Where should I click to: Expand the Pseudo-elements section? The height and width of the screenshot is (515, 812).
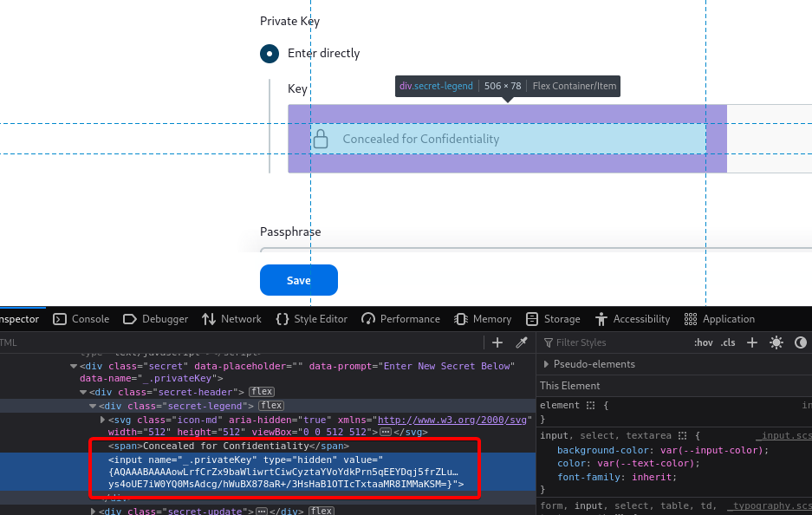(546, 364)
